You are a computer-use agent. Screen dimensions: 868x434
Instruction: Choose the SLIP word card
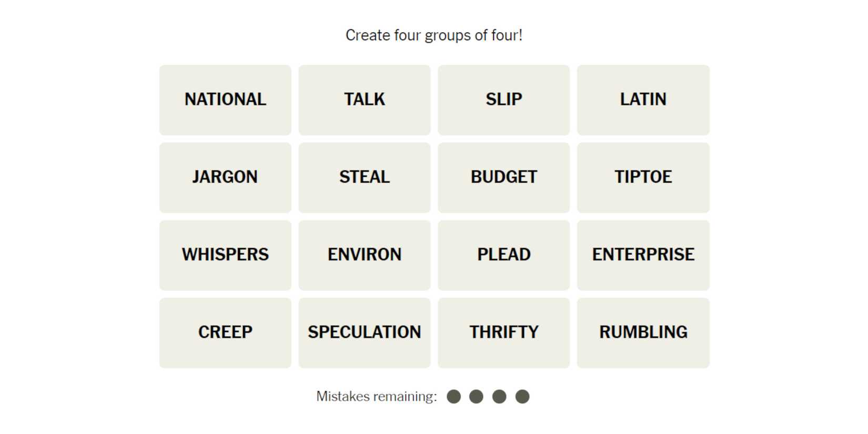503,99
